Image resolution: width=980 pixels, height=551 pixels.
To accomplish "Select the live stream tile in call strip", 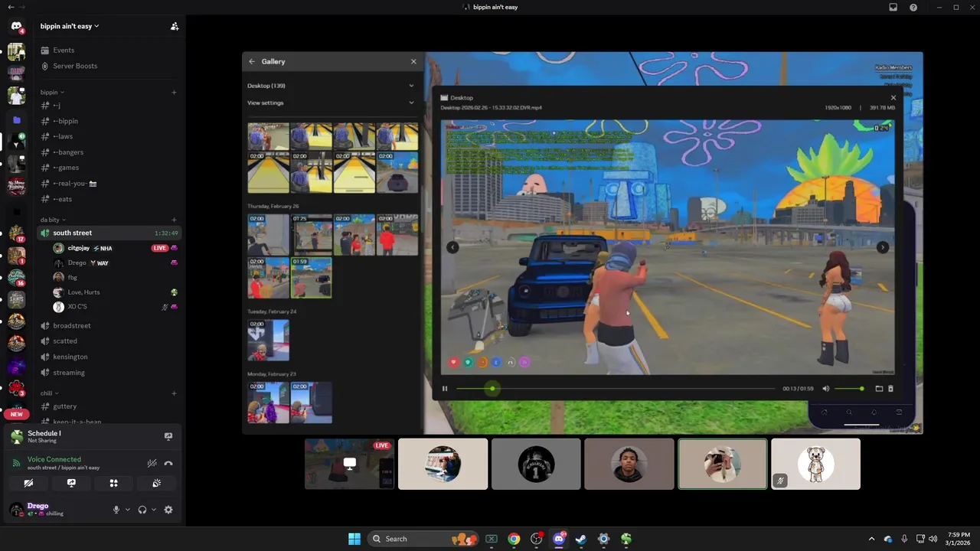I will tap(349, 464).
